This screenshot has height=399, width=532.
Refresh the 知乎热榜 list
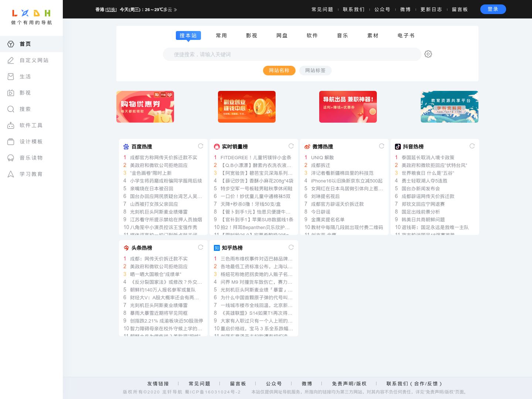(291, 247)
